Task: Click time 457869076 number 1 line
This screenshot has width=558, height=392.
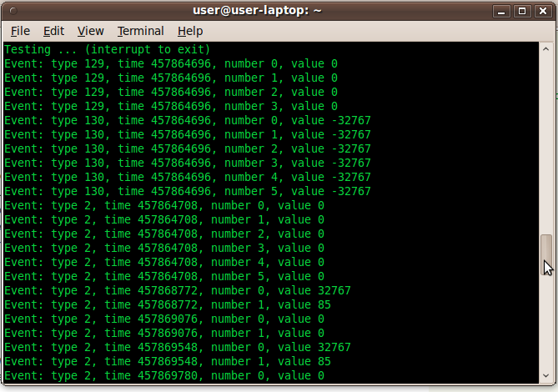Action: coord(164,334)
